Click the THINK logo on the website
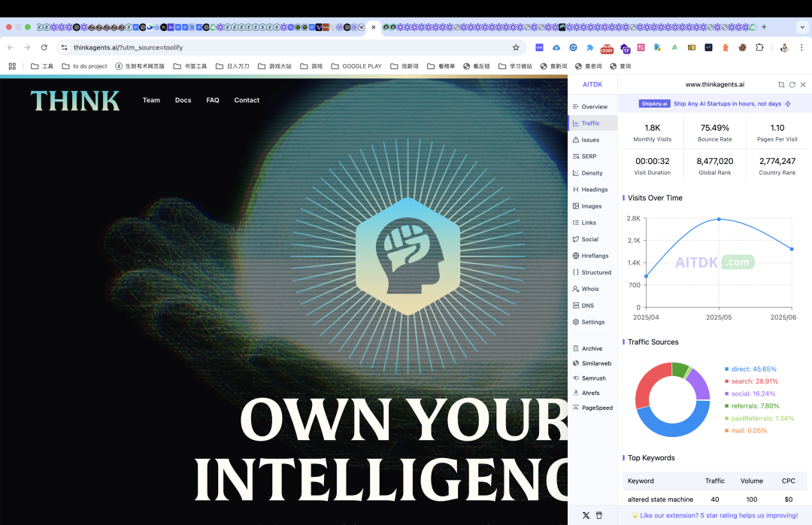This screenshot has height=525, width=812. [75, 101]
